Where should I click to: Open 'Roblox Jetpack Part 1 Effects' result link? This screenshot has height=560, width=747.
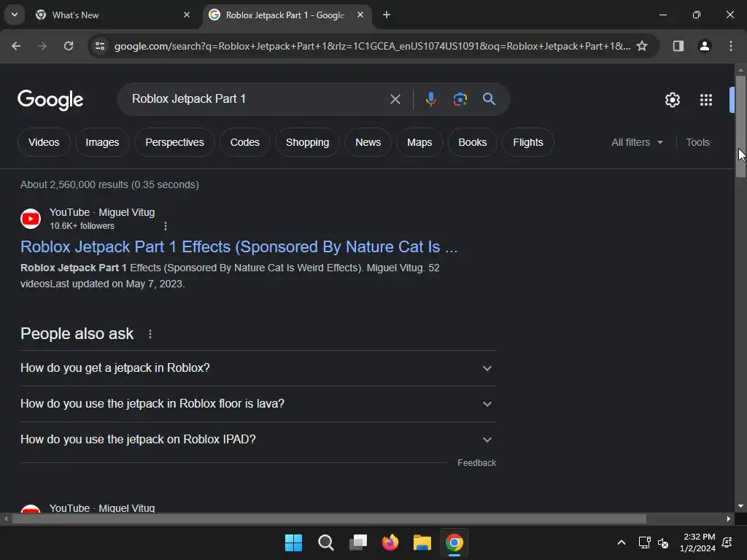(x=239, y=246)
